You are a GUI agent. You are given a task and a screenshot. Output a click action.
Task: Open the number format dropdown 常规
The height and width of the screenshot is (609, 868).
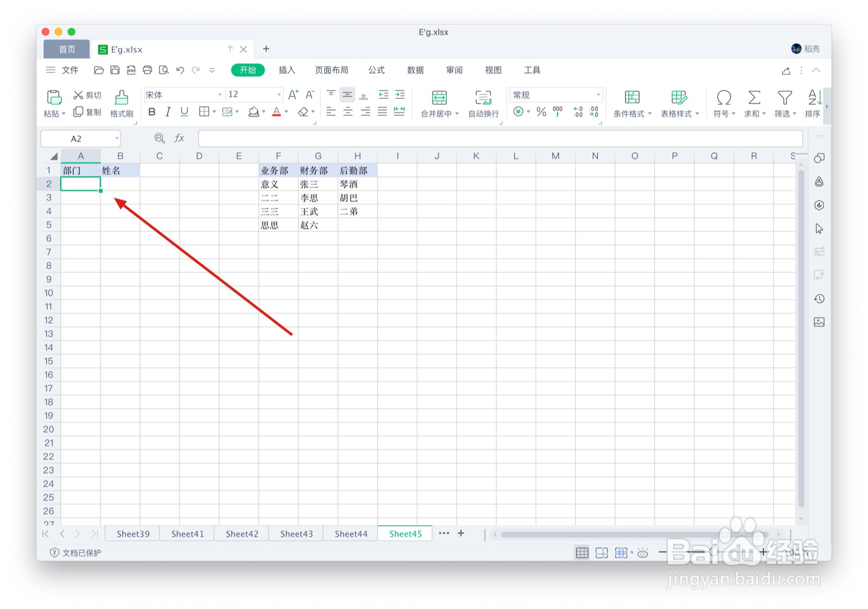point(598,95)
